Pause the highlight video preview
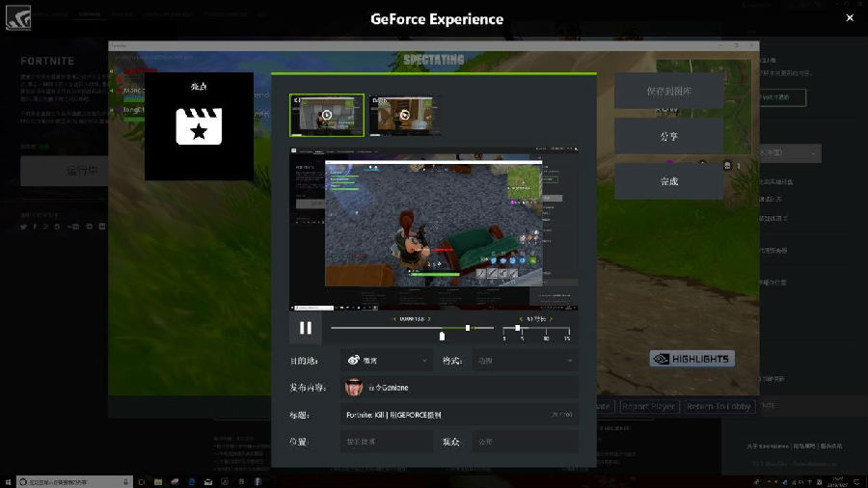 coord(305,328)
